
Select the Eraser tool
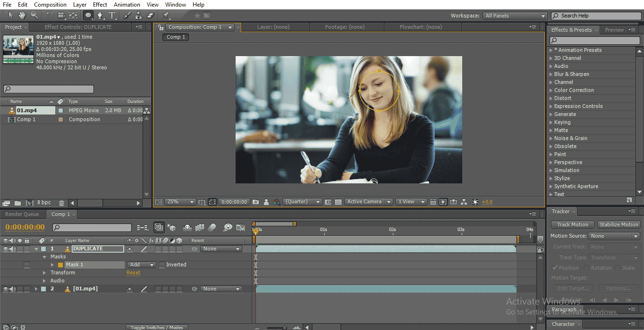click(x=151, y=16)
